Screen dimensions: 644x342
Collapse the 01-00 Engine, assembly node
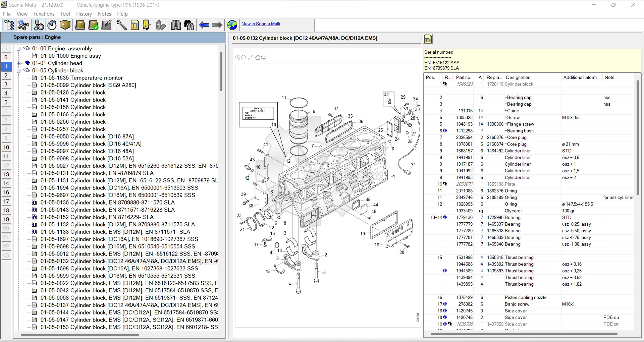coord(19,49)
